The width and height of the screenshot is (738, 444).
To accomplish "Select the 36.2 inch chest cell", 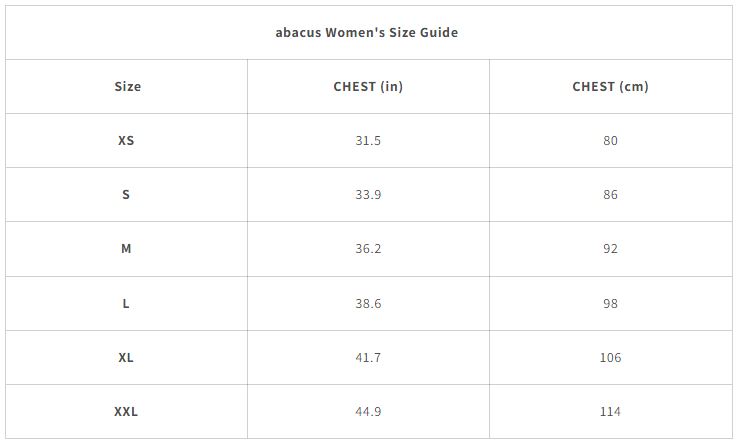I will click(x=368, y=248).
